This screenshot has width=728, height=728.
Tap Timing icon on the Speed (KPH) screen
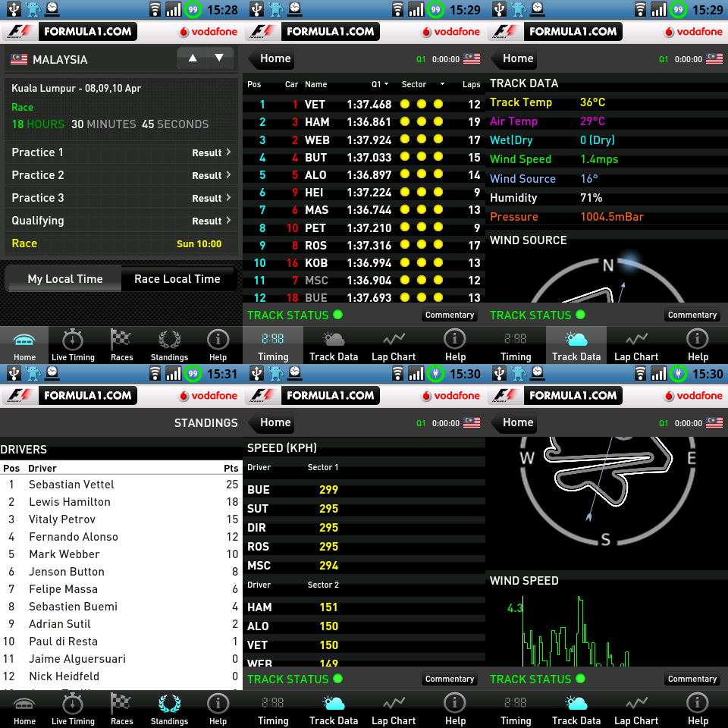(x=273, y=709)
